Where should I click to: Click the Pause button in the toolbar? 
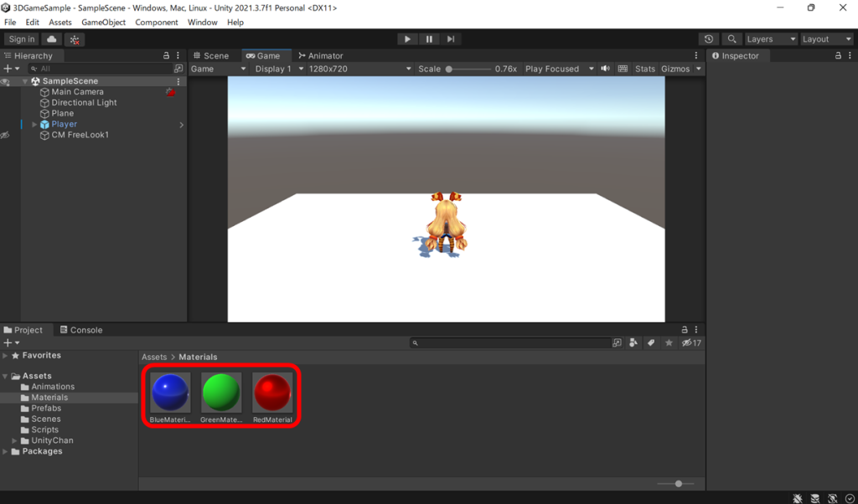pyautogui.click(x=428, y=39)
